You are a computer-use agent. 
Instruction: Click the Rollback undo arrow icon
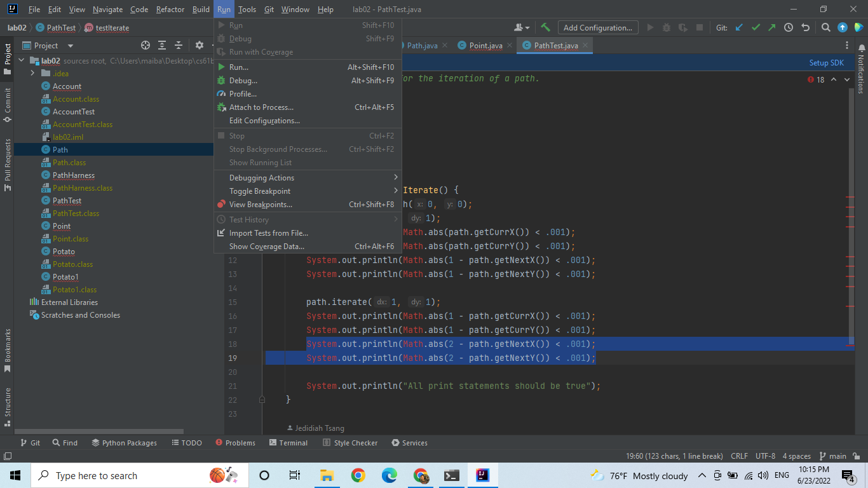coord(806,27)
